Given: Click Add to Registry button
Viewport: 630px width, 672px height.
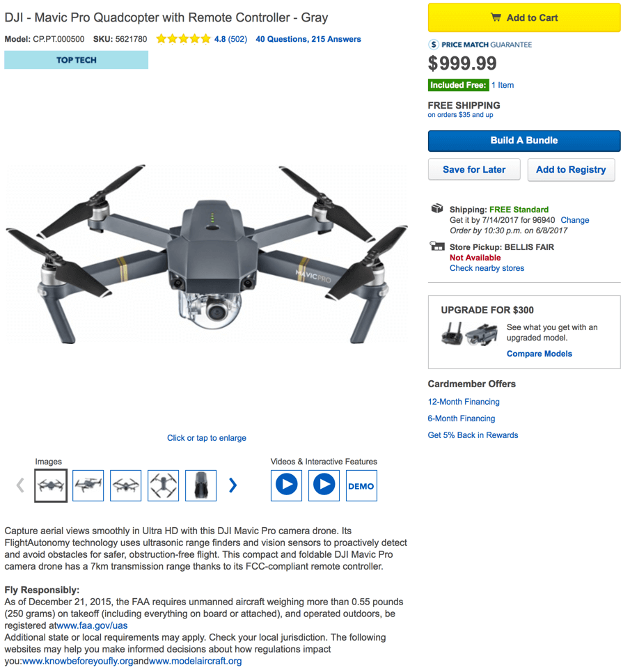Looking at the screenshot, I should pyautogui.click(x=571, y=169).
